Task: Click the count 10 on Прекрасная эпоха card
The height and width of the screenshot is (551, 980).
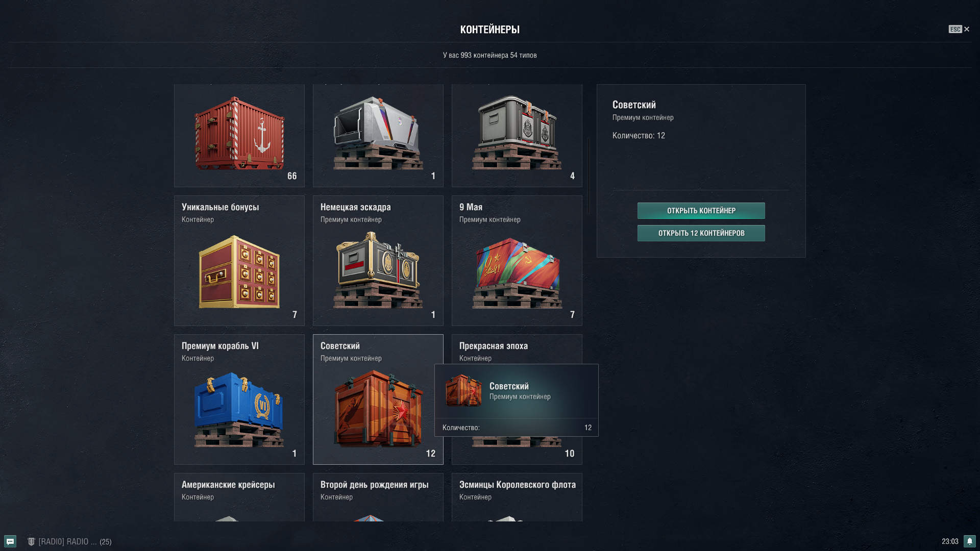Action: tap(569, 454)
